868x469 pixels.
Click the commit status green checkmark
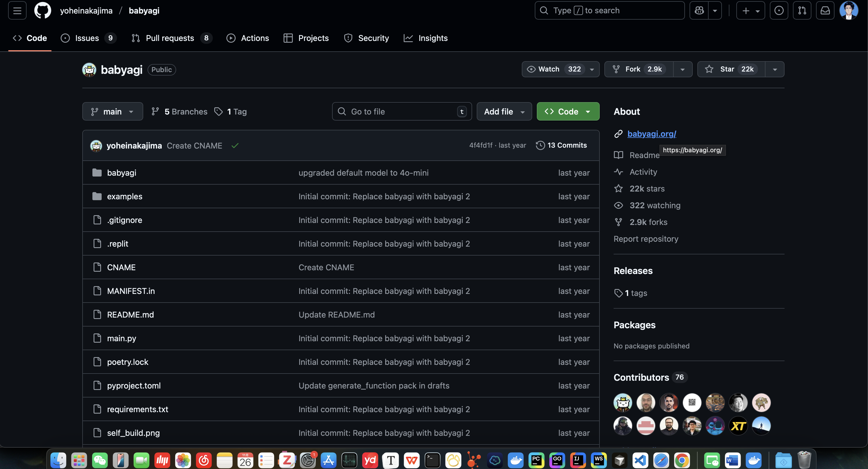[x=235, y=145]
